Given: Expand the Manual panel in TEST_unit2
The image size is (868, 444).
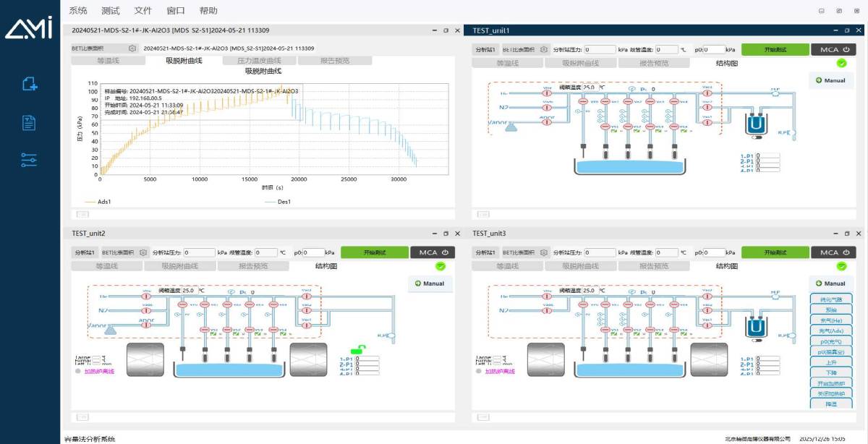Looking at the screenshot, I should [430, 283].
